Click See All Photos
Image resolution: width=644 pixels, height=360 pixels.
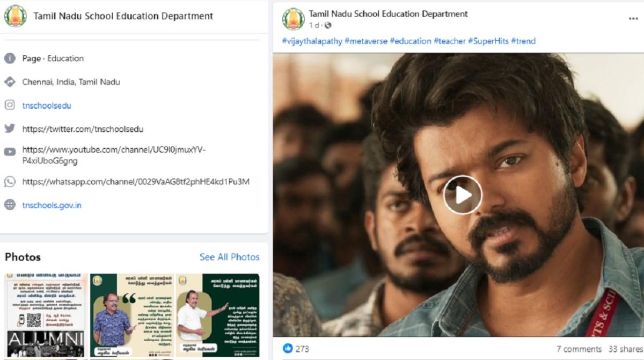229,257
